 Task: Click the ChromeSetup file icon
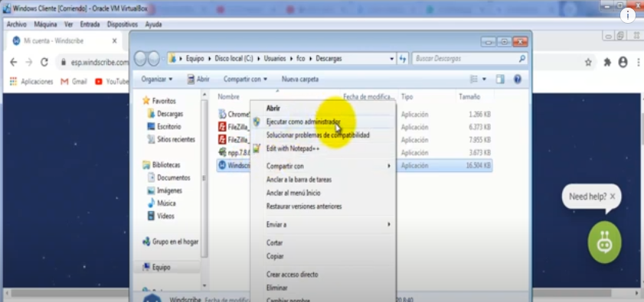pyautogui.click(x=222, y=114)
